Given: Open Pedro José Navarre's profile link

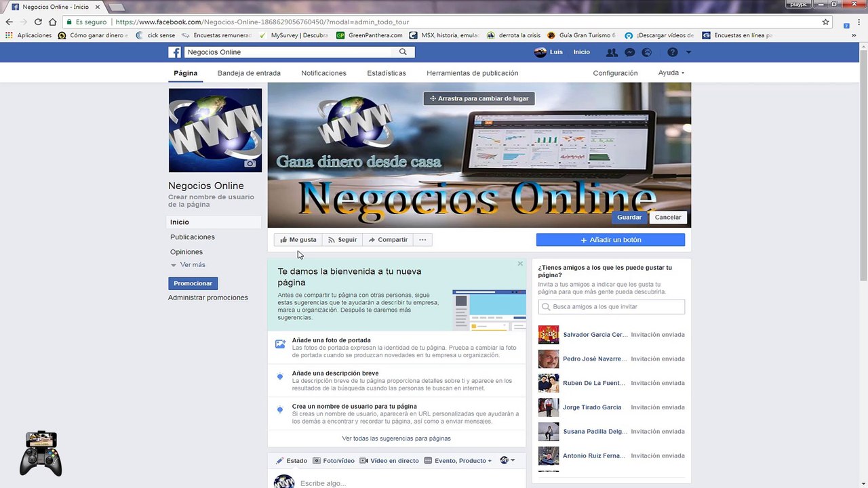Looking at the screenshot, I should 595,359.
